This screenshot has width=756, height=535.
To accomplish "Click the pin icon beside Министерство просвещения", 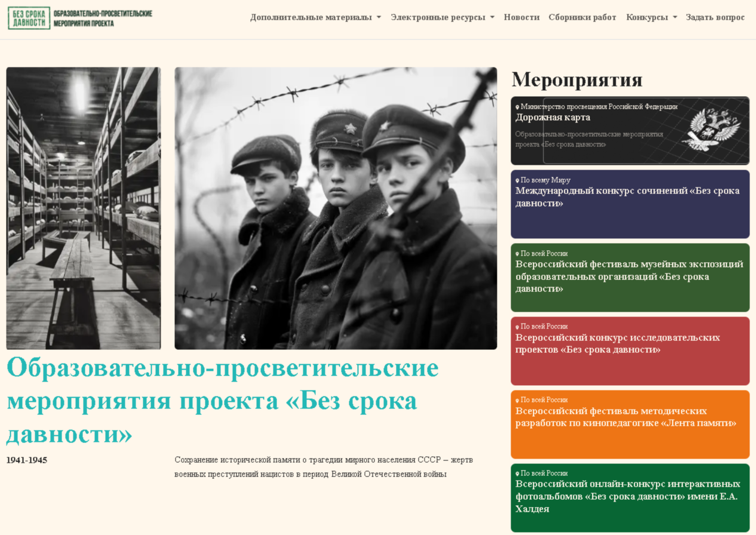I will click(518, 107).
